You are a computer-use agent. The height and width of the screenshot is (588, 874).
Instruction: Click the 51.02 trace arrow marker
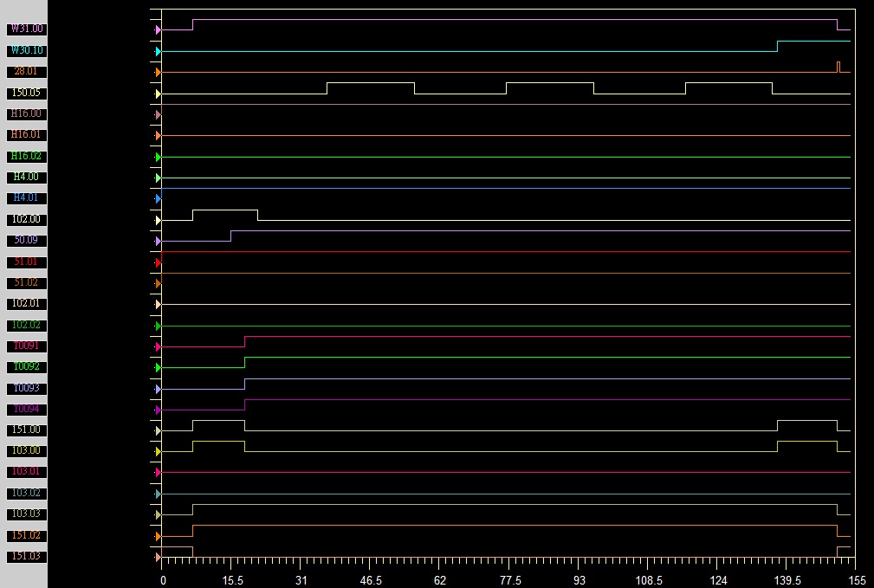tap(158, 284)
